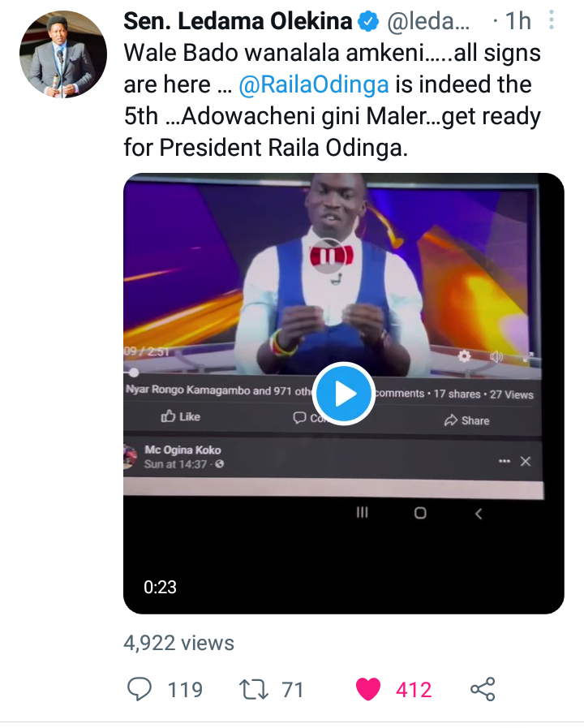Image resolution: width=584 pixels, height=728 pixels.
Task: Expand video with fullscreen arrows icon
Action: coord(529,357)
